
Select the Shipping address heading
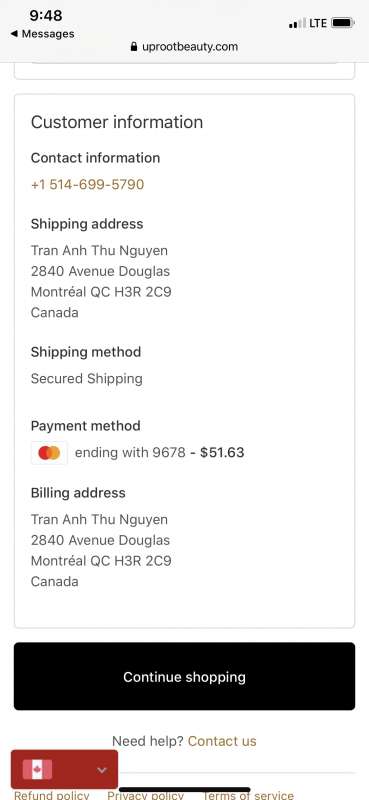pyautogui.click(x=87, y=224)
